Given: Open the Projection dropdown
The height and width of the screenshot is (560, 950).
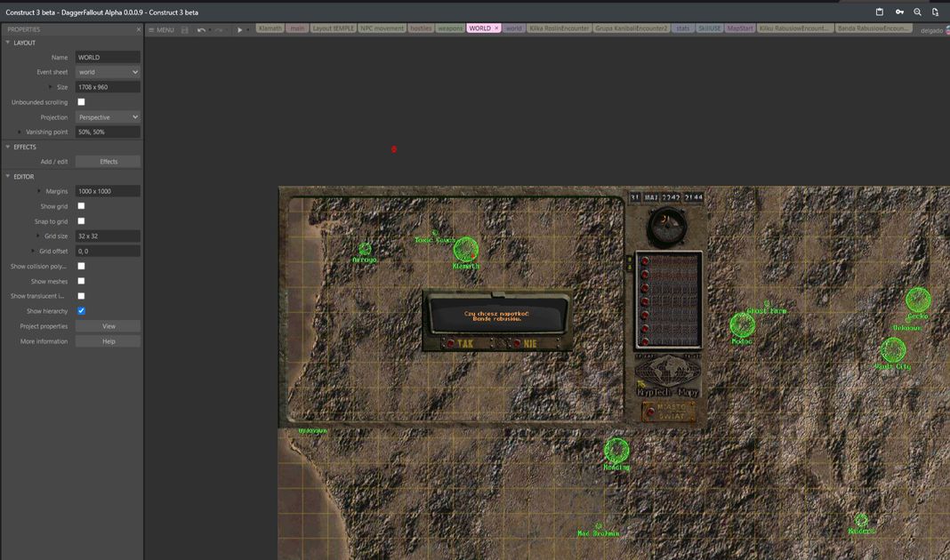Looking at the screenshot, I should [x=108, y=117].
